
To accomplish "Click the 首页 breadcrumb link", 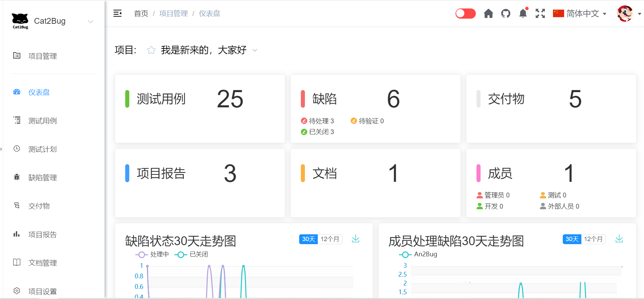I will point(141,14).
